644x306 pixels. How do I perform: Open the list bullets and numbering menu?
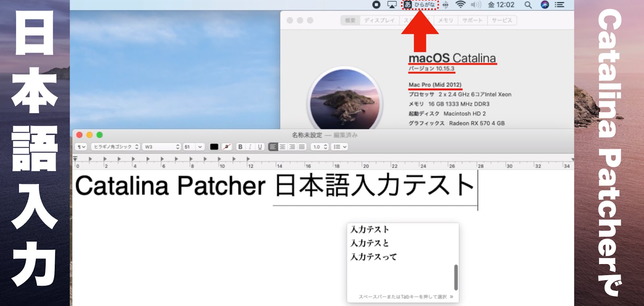(x=340, y=147)
